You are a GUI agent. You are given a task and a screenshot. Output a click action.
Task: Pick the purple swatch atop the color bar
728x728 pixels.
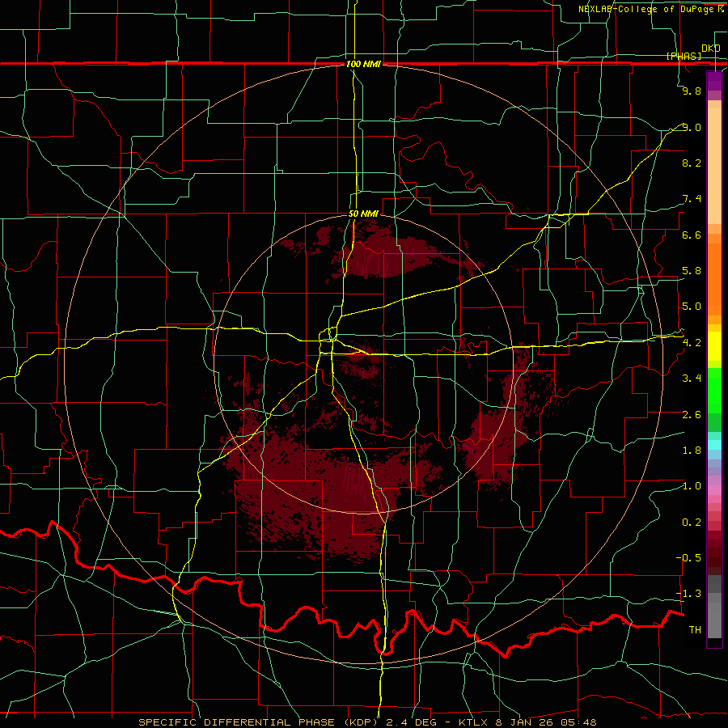714,81
